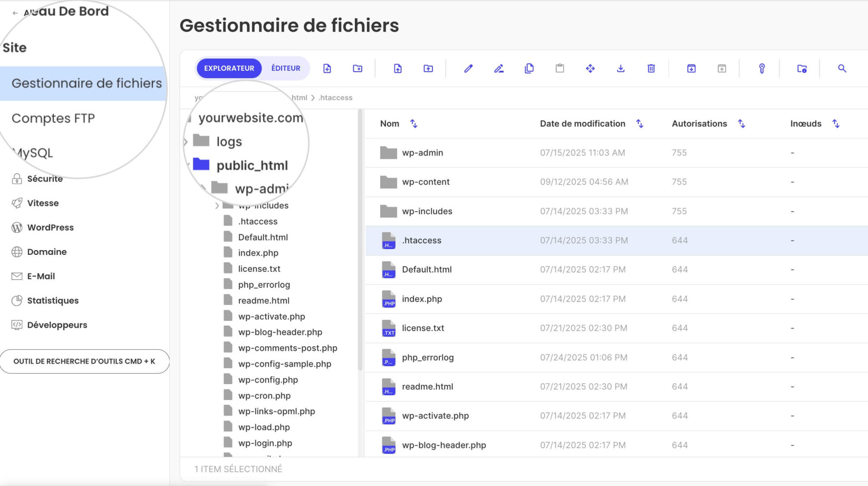Select php_errorlog in the tree
This screenshot has width=868, height=486.
(x=264, y=285)
